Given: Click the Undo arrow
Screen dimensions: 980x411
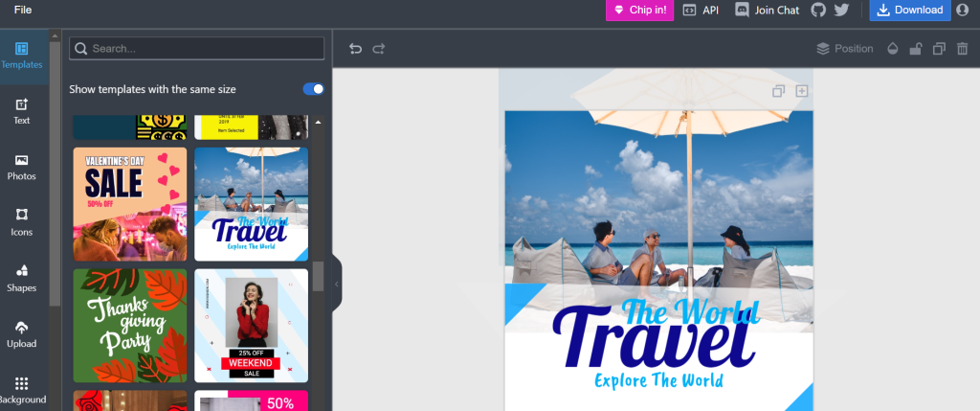Looking at the screenshot, I should coord(356,49).
